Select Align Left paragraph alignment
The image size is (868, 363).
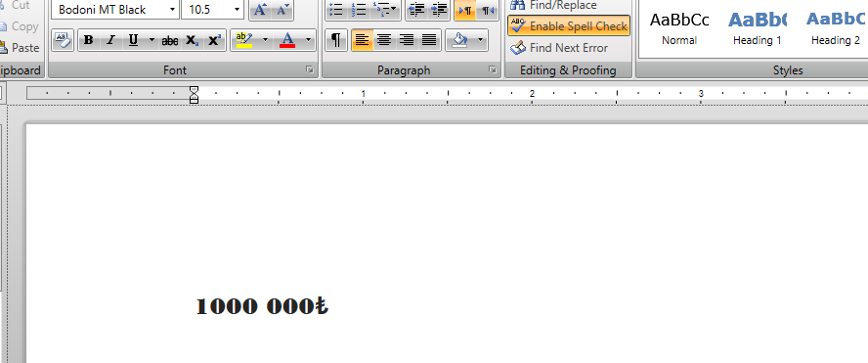(362, 40)
